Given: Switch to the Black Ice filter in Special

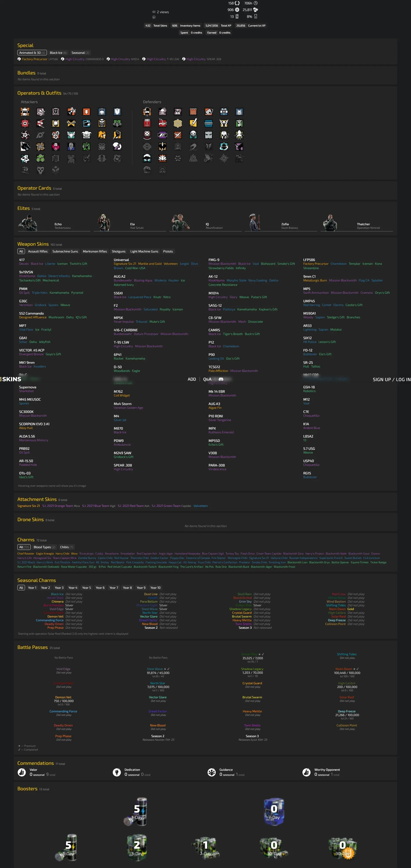Looking at the screenshot, I should click(x=58, y=53).
